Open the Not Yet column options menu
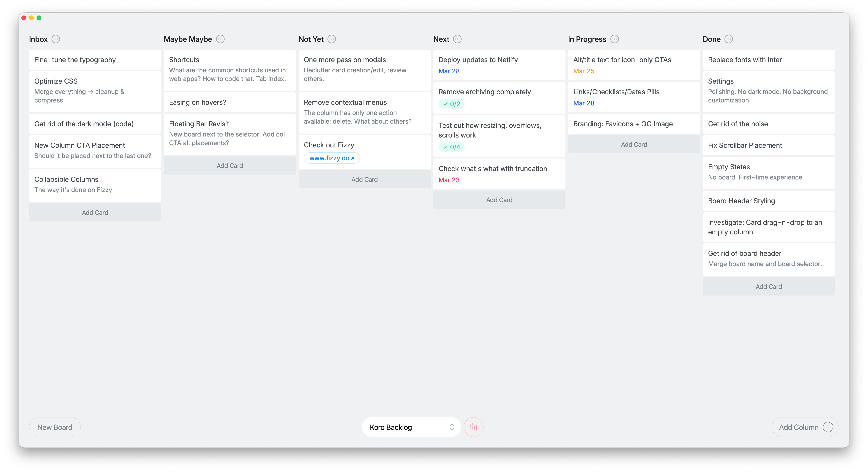The width and height of the screenshot is (868, 472). (332, 39)
